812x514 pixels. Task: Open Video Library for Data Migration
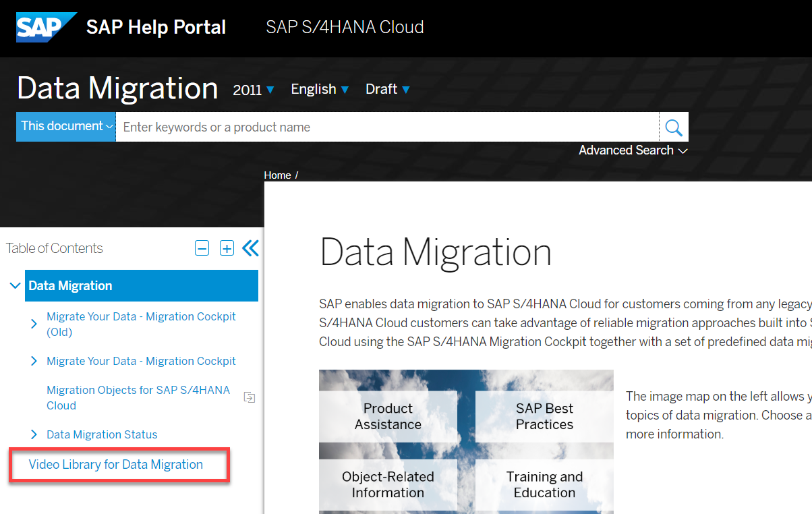click(115, 465)
